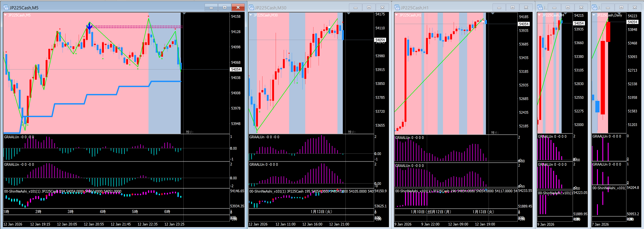
Task: Click the 54054 price label on M5 chart
Action: (x=235, y=69)
